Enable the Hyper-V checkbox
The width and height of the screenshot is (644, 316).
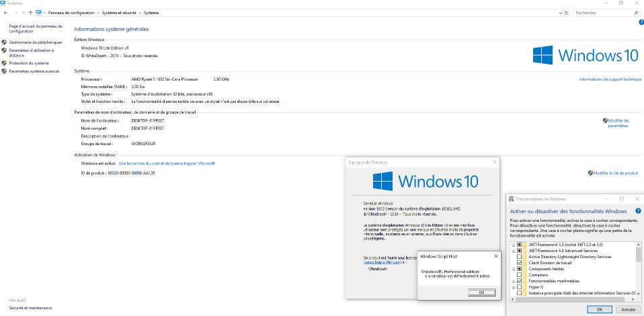click(519, 287)
